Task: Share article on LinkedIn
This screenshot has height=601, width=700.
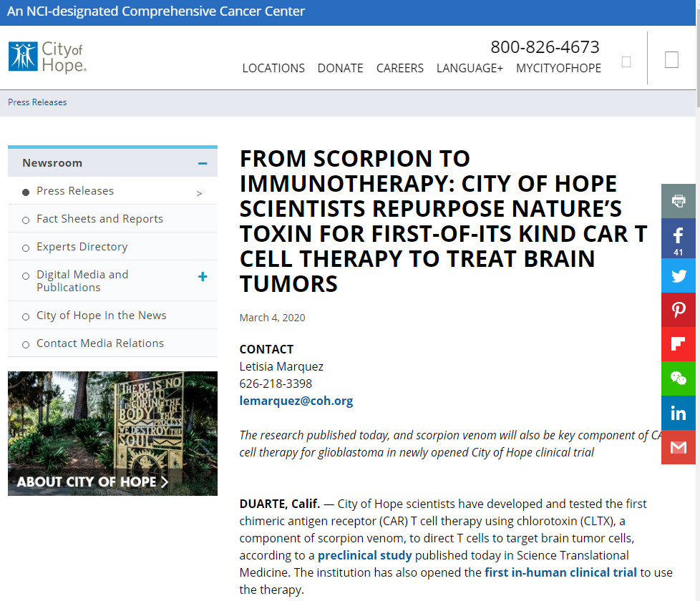Action: click(678, 413)
